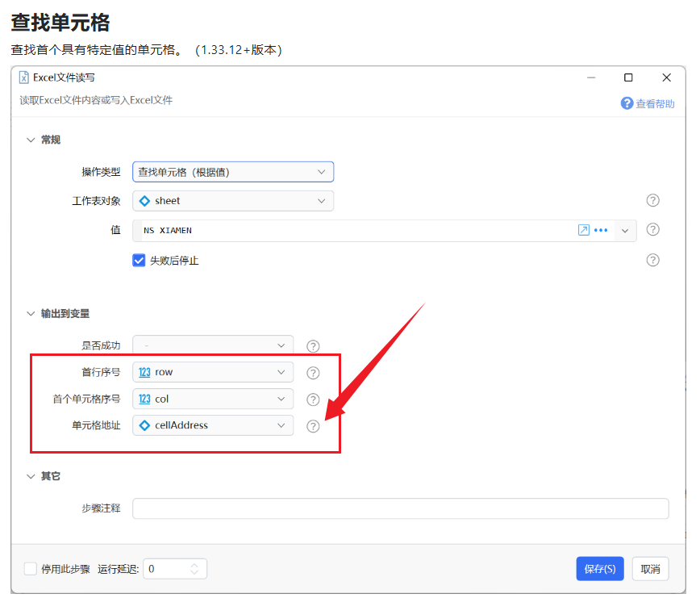This screenshot has width=700, height=598.
Task: Open the expression editor icon in 值 field
Action: pyautogui.click(x=584, y=230)
